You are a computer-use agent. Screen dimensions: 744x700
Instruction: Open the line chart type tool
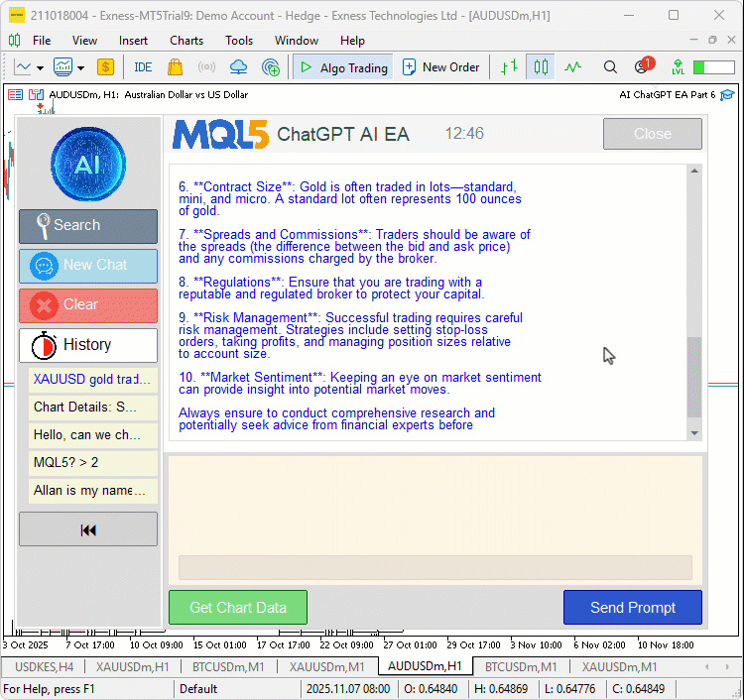click(x=22, y=67)
